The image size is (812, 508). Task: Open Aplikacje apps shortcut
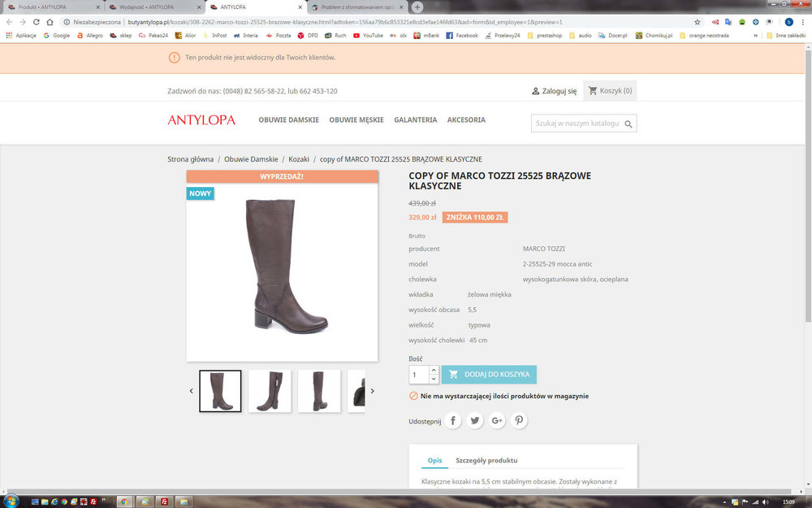coord(21,36)
